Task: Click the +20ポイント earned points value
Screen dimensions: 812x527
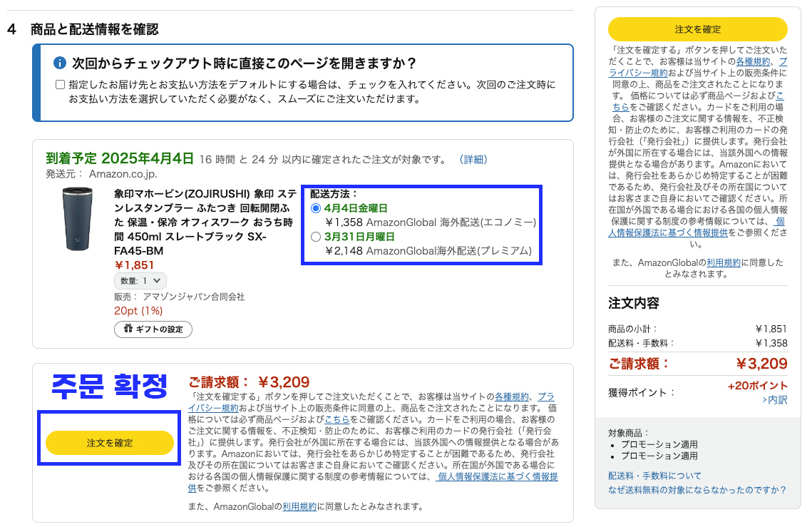Action: pos(757,386)
